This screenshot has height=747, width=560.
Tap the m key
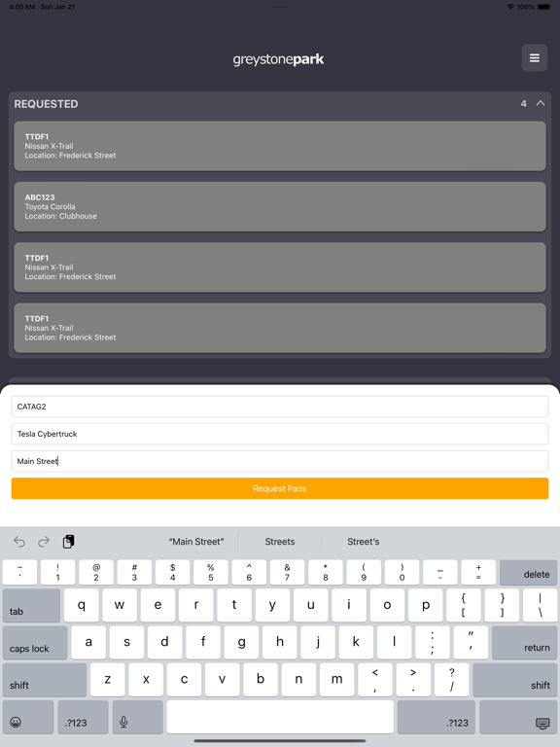pos(336,680)
